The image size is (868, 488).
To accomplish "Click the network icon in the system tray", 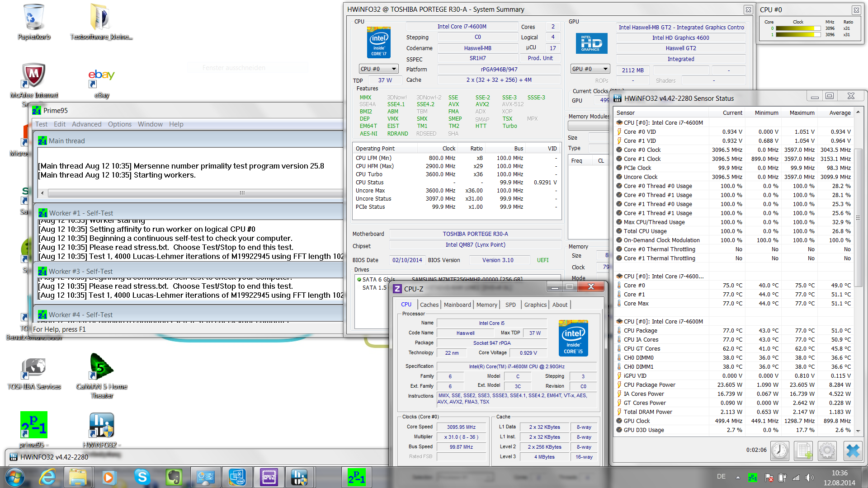I will coord(796,478).
